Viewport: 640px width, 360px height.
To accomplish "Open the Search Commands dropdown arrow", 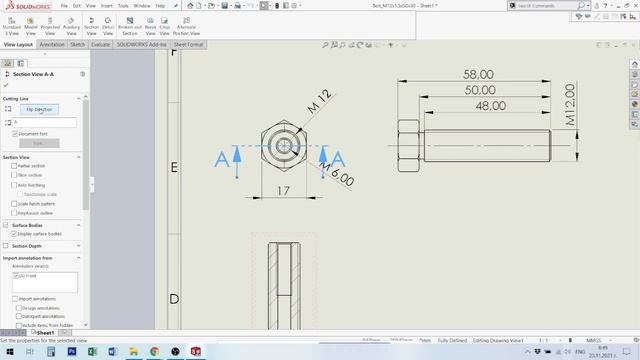I will click(x=588, y=6).
